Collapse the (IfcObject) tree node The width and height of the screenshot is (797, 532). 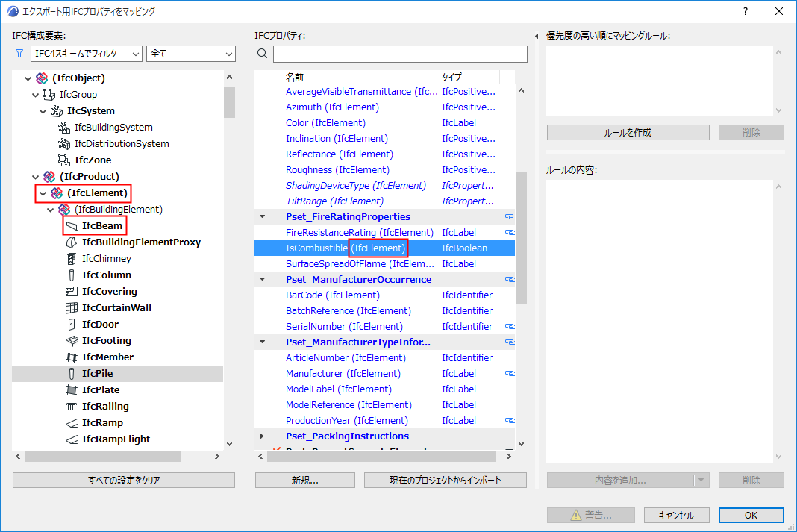(x=28, y=78)
